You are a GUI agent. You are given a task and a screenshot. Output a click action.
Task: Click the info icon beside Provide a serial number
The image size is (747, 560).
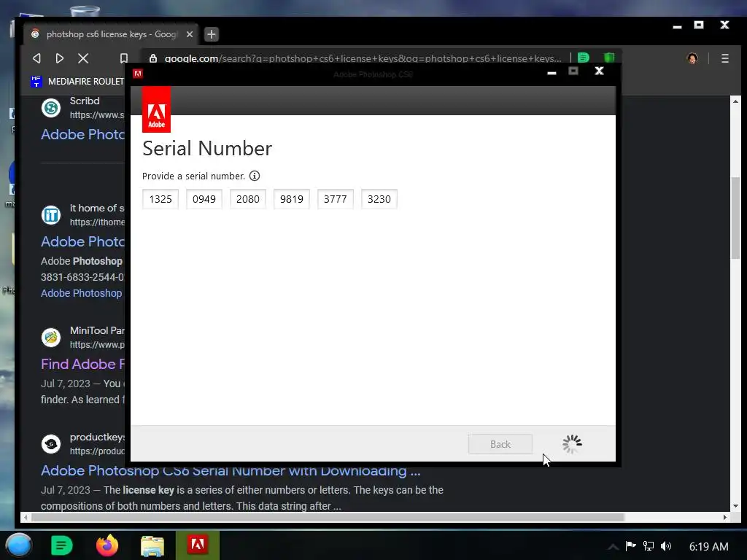click(255, 176)
